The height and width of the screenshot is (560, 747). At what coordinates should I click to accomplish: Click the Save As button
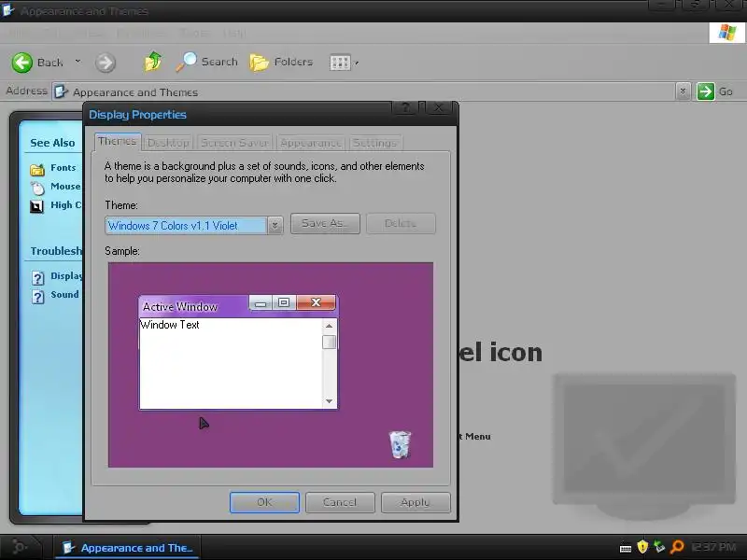click(325, 223)
